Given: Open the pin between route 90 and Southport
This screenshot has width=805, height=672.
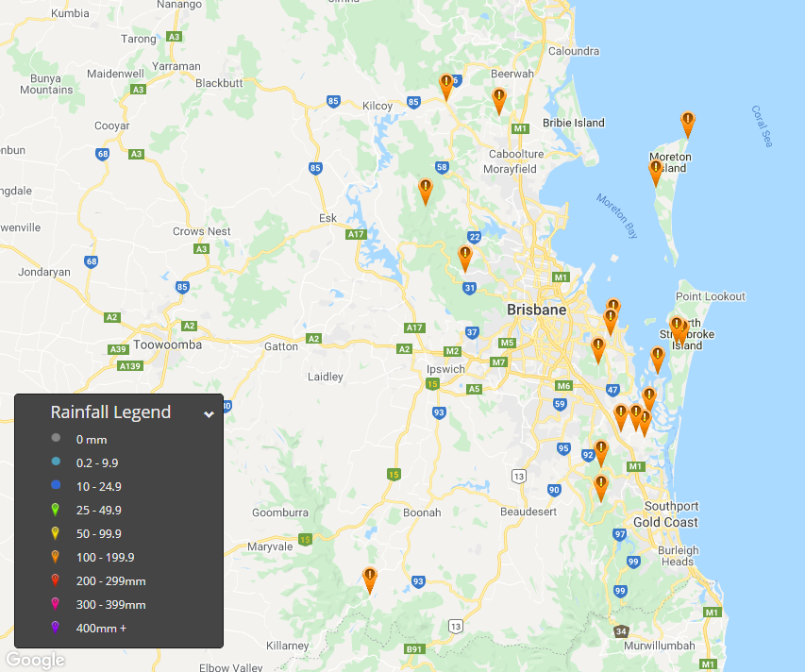Looking at the screenshot, I should pos(600,488).
